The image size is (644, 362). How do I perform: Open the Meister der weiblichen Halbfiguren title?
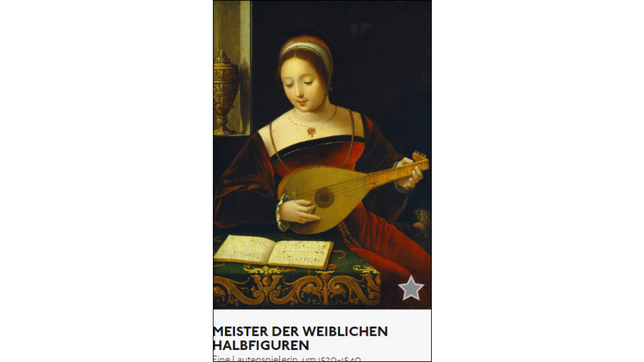[x=300, y=338]
